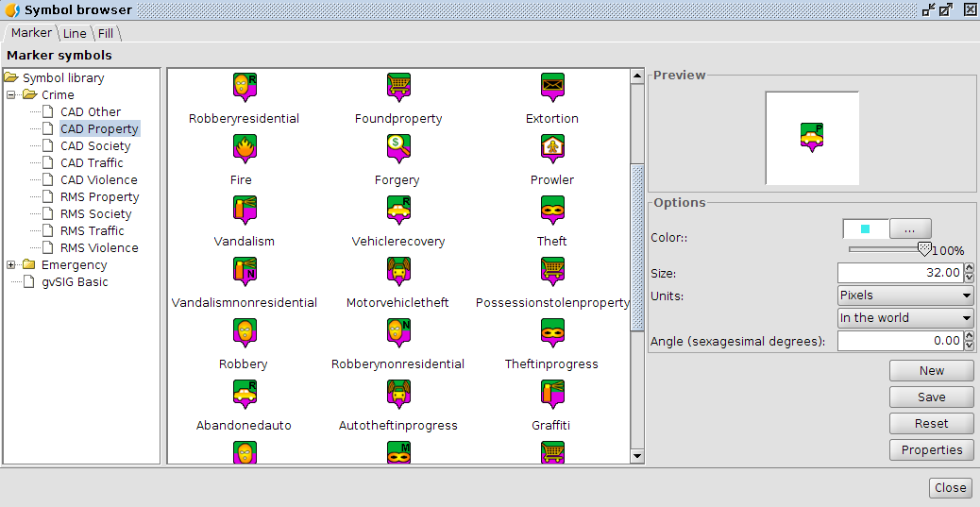This screenshot has width=980, height=507.
Task: Select RMS Violence in symbol library
Action: point(99,248)
